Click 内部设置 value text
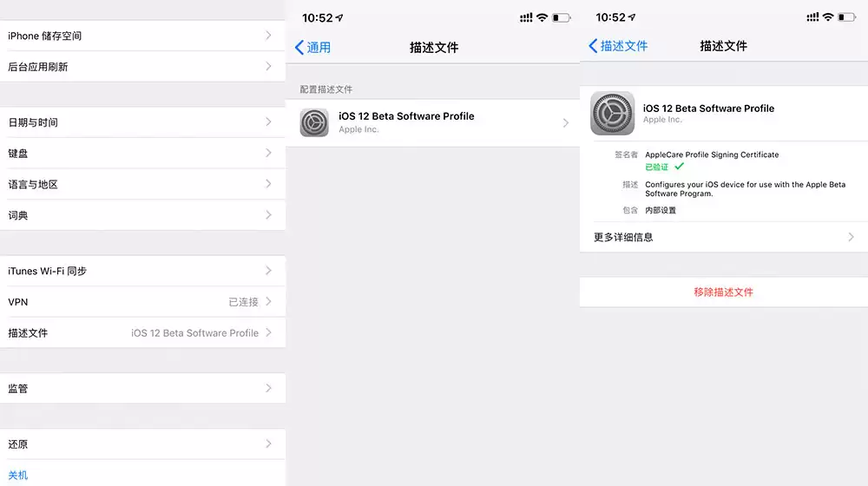This screenshot has width=868, height=486. 661,210
